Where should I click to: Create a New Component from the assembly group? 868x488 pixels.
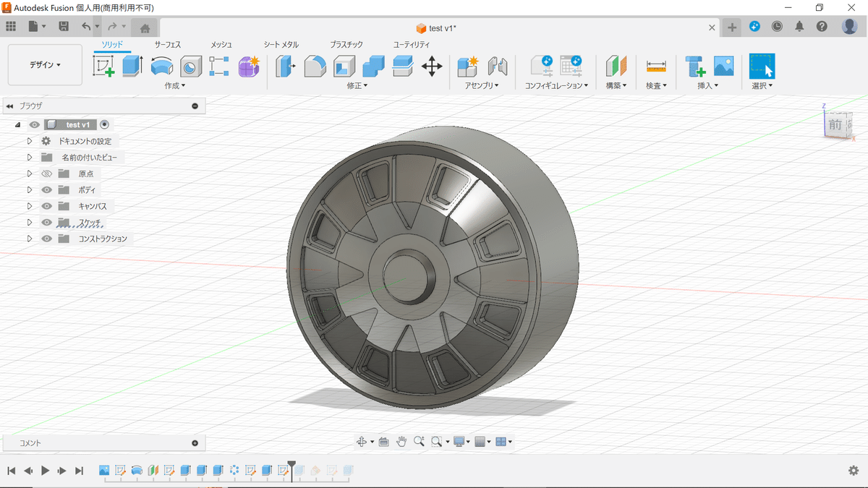click(x=469, y=67)
